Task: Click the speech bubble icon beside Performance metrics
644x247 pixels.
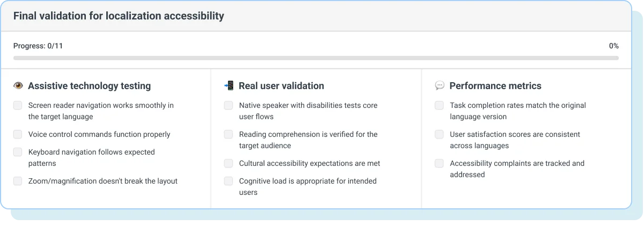Action: point(440,86)
